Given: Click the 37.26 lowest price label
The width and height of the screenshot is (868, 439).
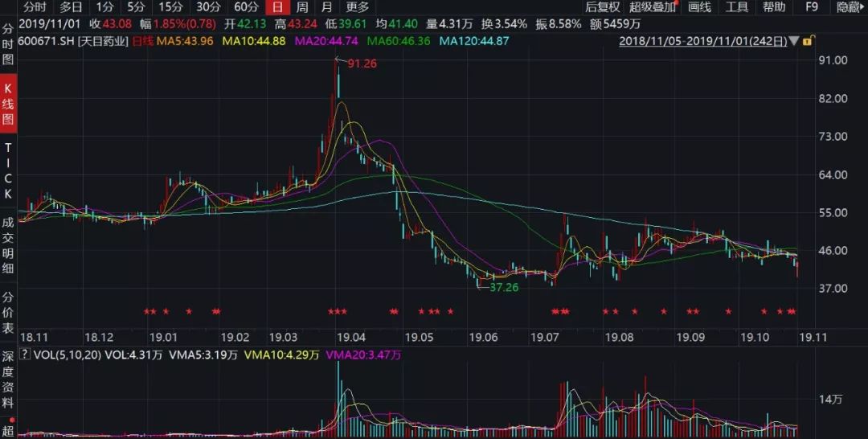Looking at the screenshot, I should (504, 287).
